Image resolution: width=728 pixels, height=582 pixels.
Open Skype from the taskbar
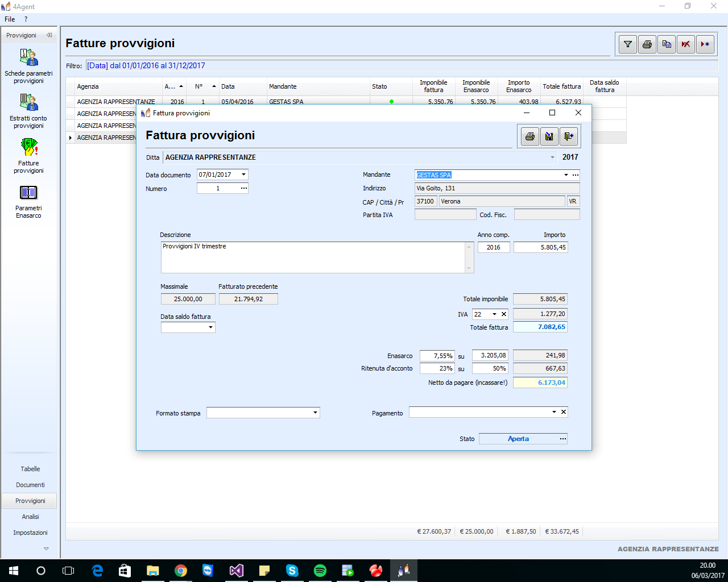[x=292, y=571]
